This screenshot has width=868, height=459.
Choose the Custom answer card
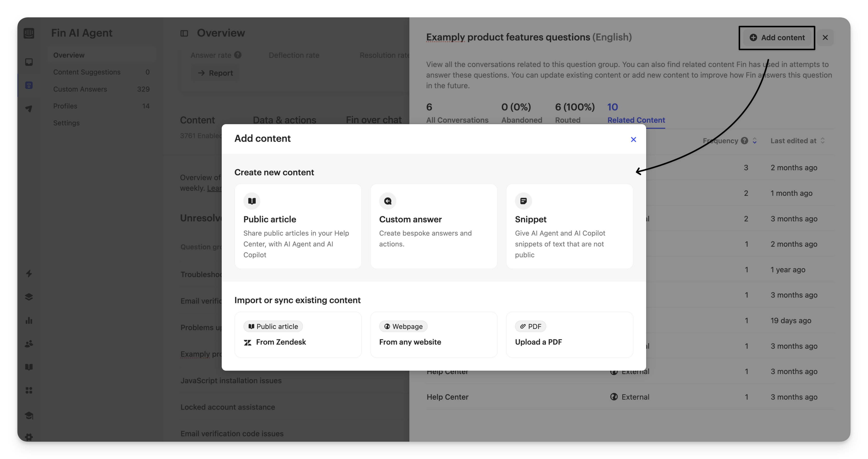434,226
